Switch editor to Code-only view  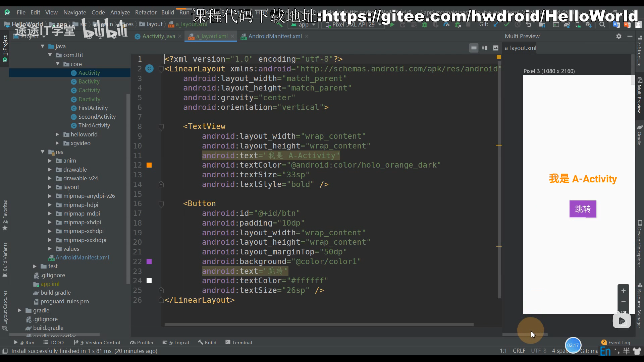[x=474, y=48]
